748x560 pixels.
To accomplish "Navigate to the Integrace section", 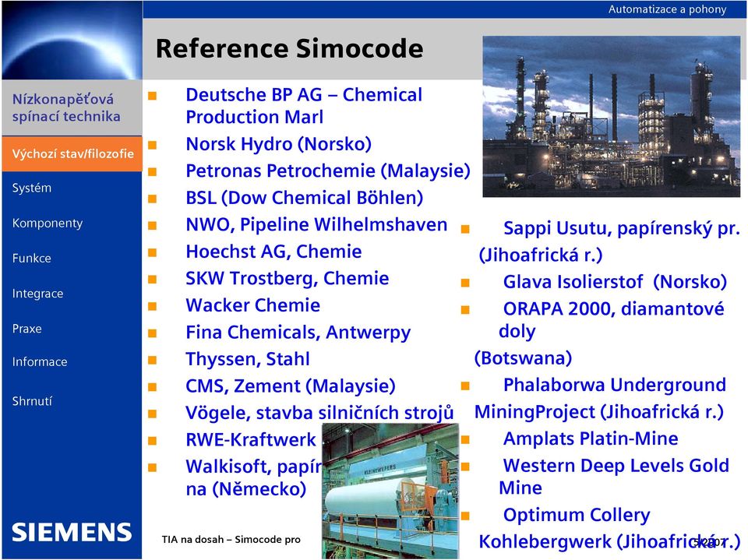I will pos(37,294).
